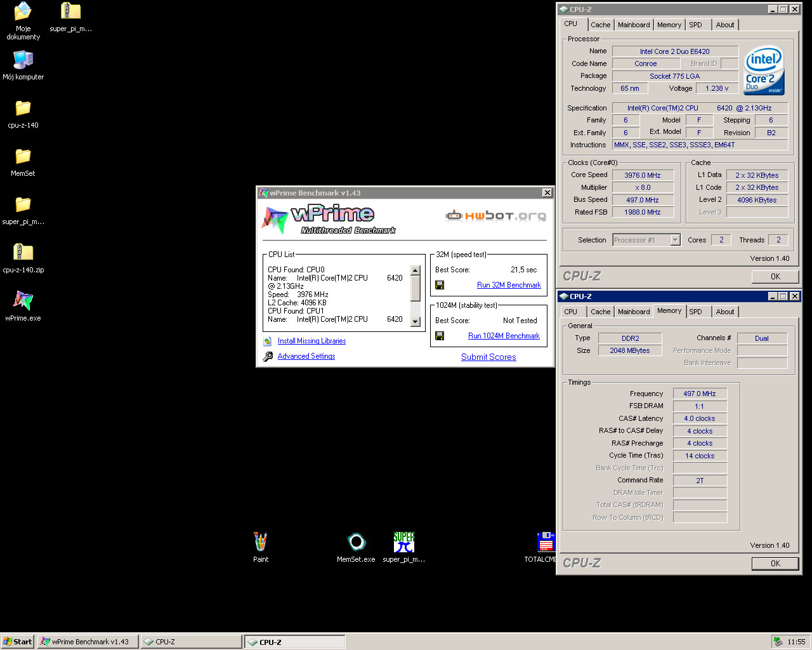Click OK in lower CPU-Z Memory window
The width and height of the screenshot is (812, 650).
[775, 564]
